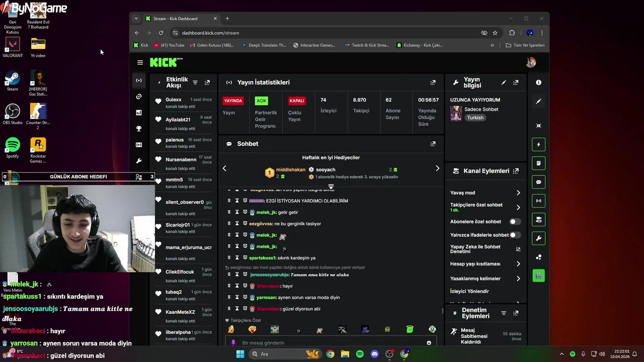Open Tüm Yer İşaretleri bookmarks folder
The height and width of the screenshot is (362, 644).
click(525, 45)
